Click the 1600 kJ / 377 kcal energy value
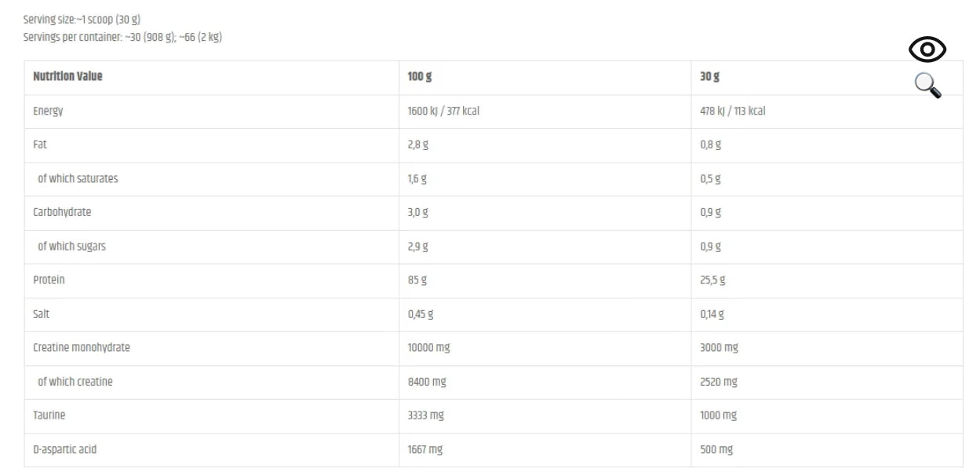This screenshot has width=980, height=472. [443, 112]
